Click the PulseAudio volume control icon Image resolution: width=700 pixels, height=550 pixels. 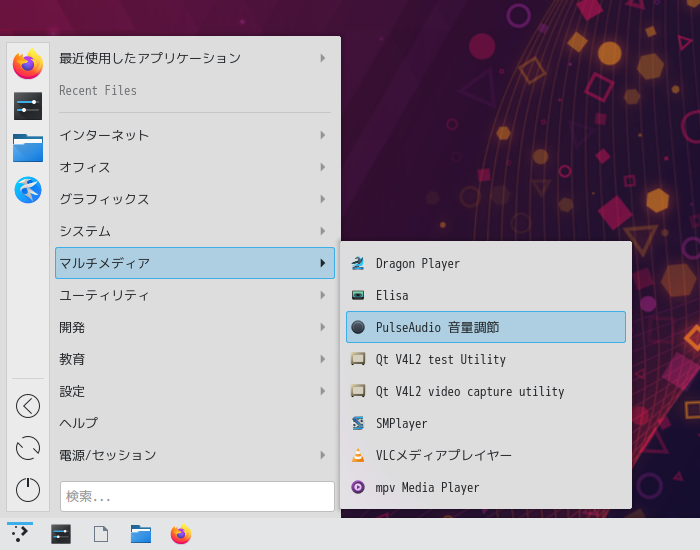pyautogui.click(x=358, y=327)
